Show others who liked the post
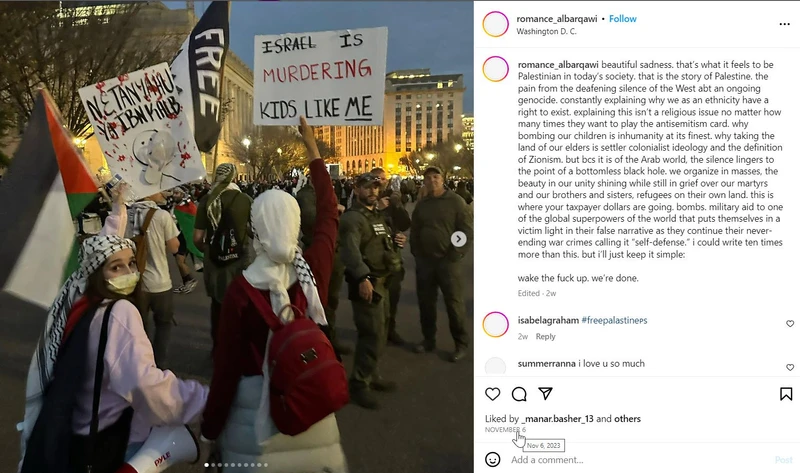 tap(627, 419)
